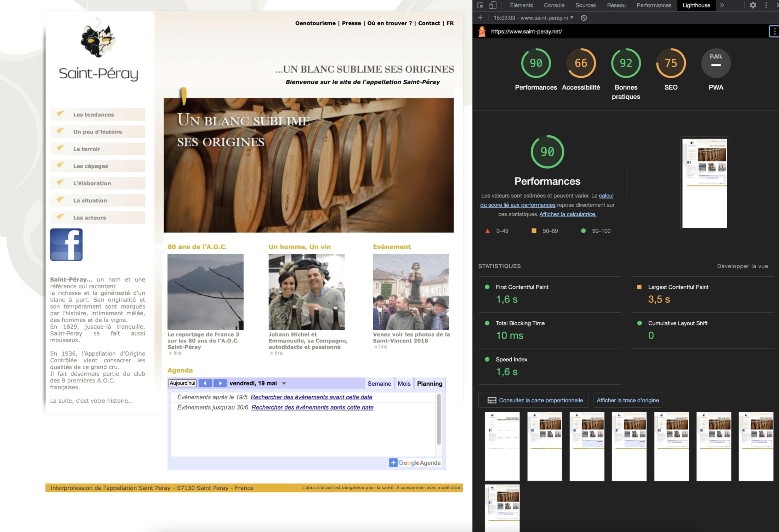Click the Facebook logo icon
The height and width of the screenshot is (532, 779).
66,244
